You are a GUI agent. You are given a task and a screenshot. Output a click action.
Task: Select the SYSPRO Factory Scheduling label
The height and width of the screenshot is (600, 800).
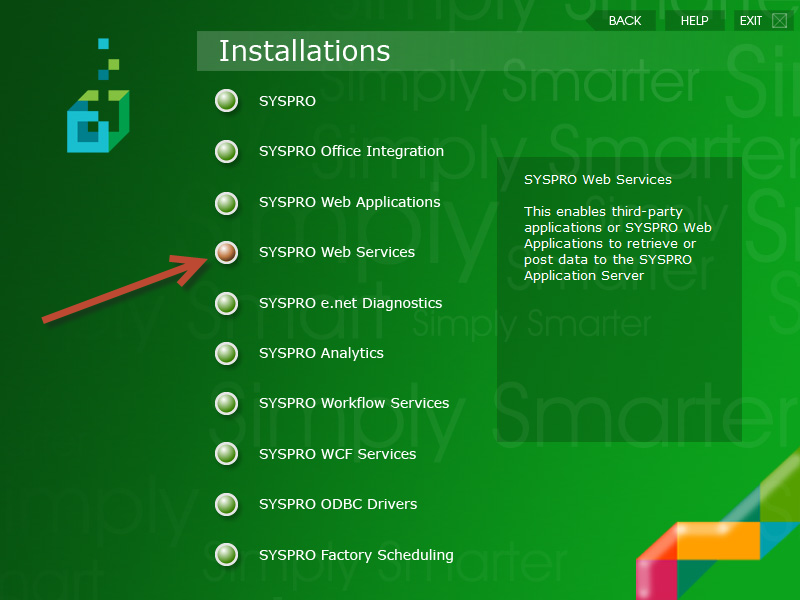pyautogui.click(x=356, y=555)
